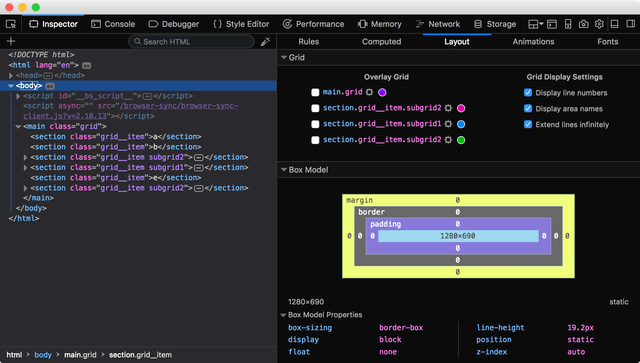
Task: Click the ev badge next to body tag
Action: pos(50,86)
